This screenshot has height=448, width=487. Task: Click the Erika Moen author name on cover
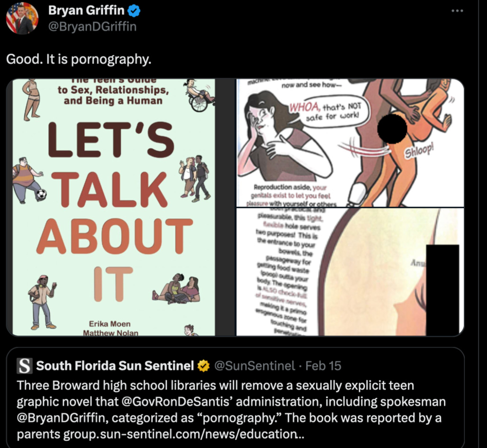(109, 324)
